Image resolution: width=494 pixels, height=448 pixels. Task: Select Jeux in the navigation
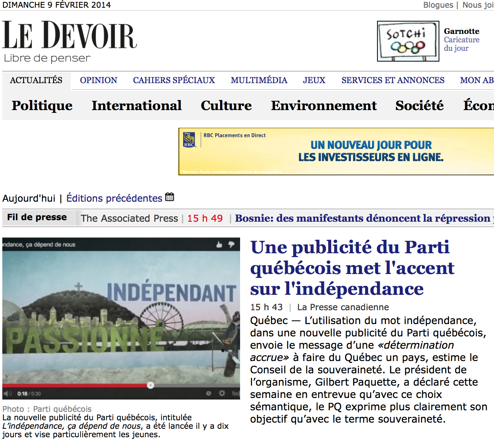tap(314, 80)
